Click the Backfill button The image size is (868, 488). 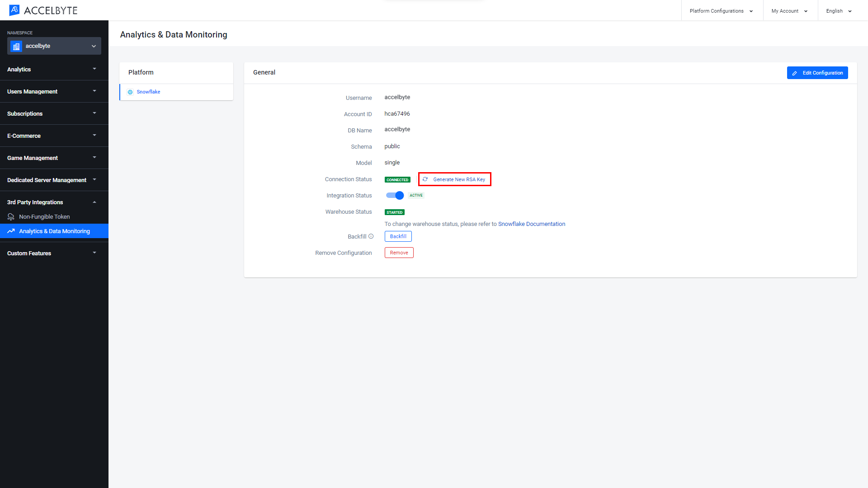coord(398,236)
